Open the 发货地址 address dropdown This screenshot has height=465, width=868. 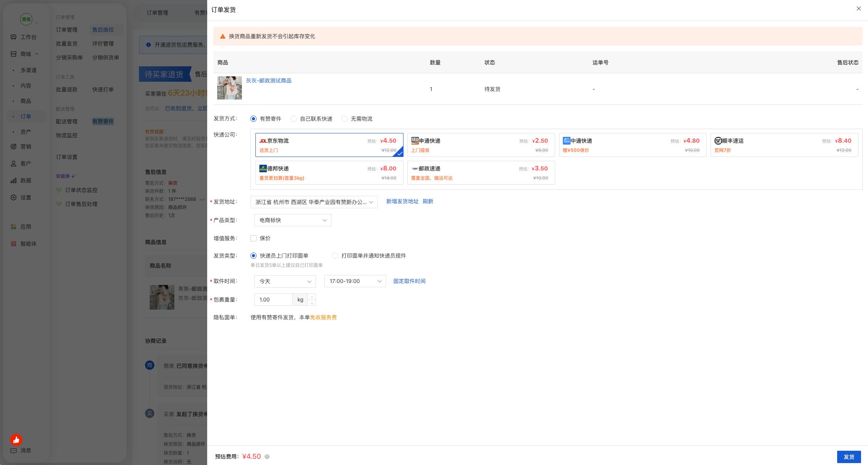pos(314,202)
